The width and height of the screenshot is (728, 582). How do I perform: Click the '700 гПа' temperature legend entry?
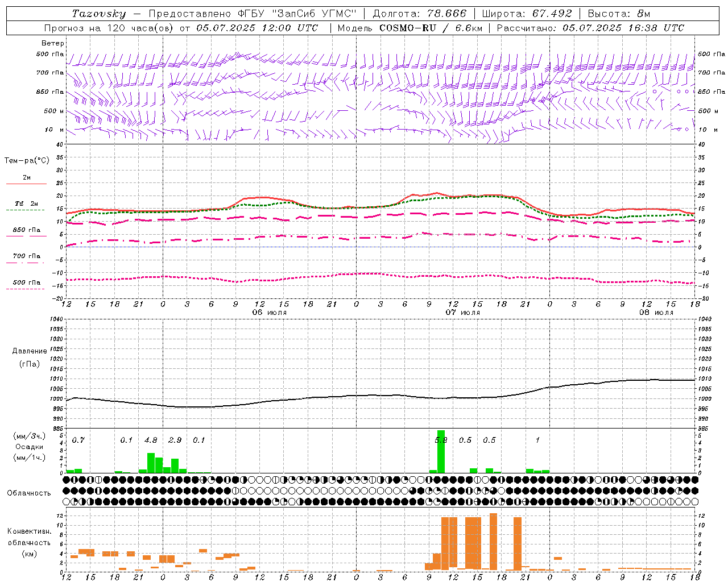tap(26, 256)
